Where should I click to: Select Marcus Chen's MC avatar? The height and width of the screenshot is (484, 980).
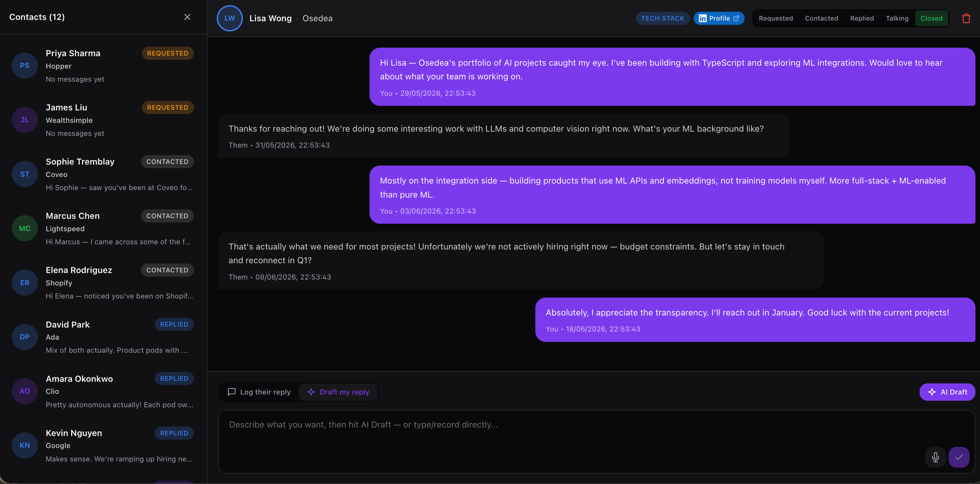(25, 228)
